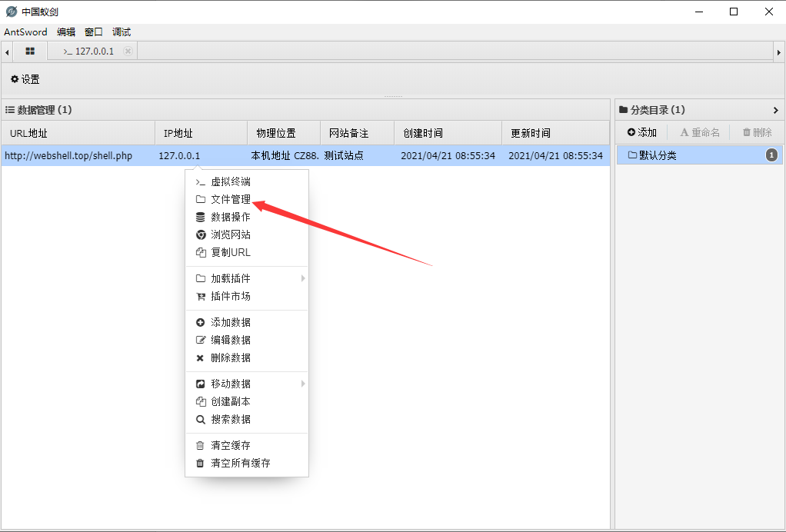
Task: Click the 搜索数据 magnifier icon
Action: click(x=200, y=420)
